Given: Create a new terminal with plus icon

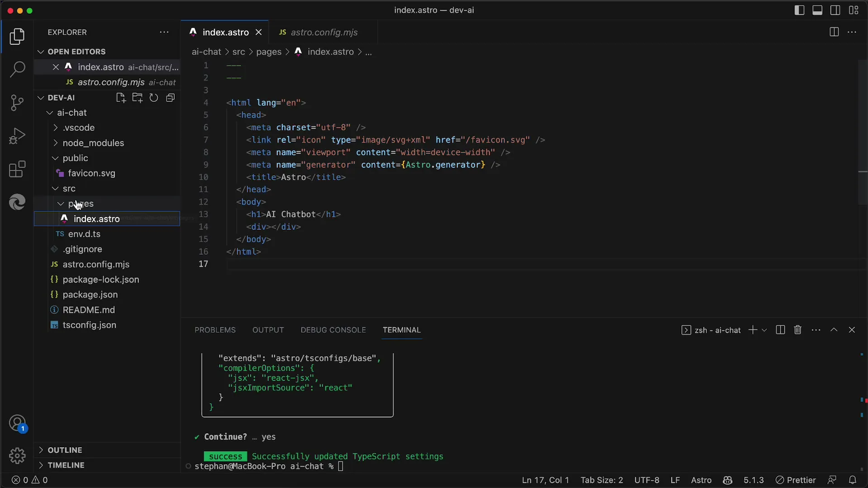Looking at the screenshot, I should coord(753,330).
